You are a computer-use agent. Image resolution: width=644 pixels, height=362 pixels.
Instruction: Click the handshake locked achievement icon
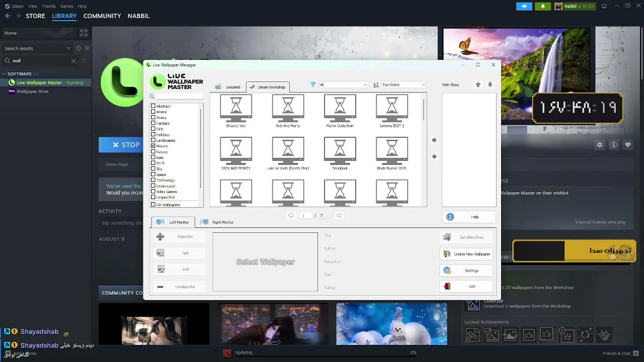click(604, 335)
